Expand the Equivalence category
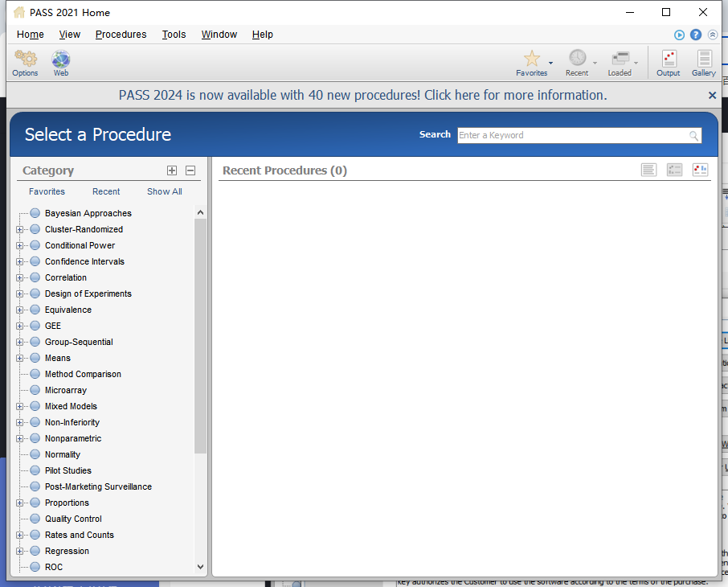728x587 pixels. [x=19, y=310]
